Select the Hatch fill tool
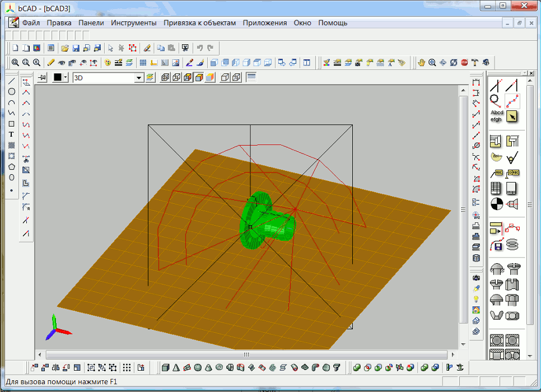This screenshot has height=392, width=541. tap(11, 145)
